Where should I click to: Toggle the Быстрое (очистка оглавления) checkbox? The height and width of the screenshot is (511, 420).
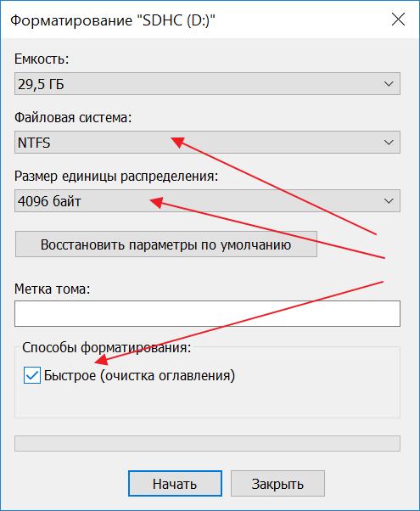[32, 375]
